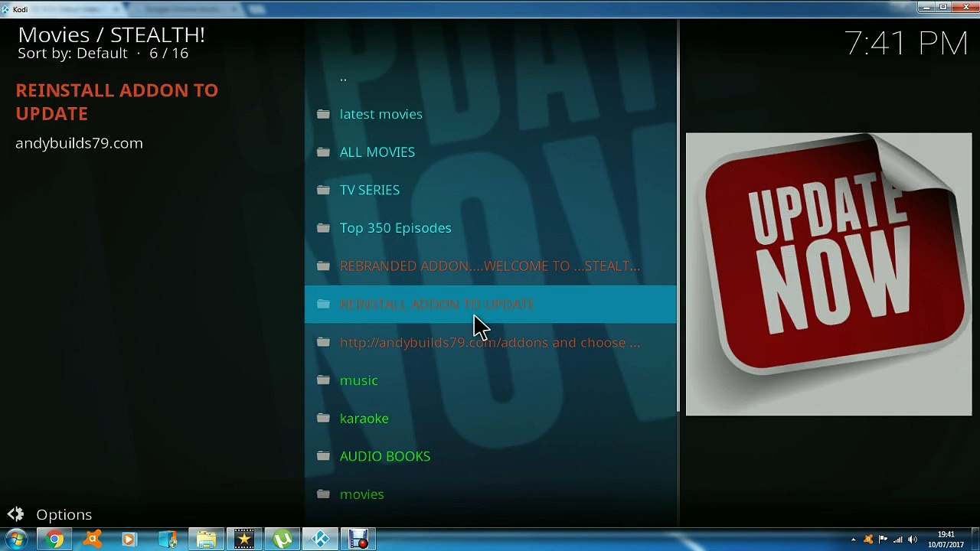Click the Windows Start button
Image resolution: width=980 pixels, height=551 pixels.
16,540
